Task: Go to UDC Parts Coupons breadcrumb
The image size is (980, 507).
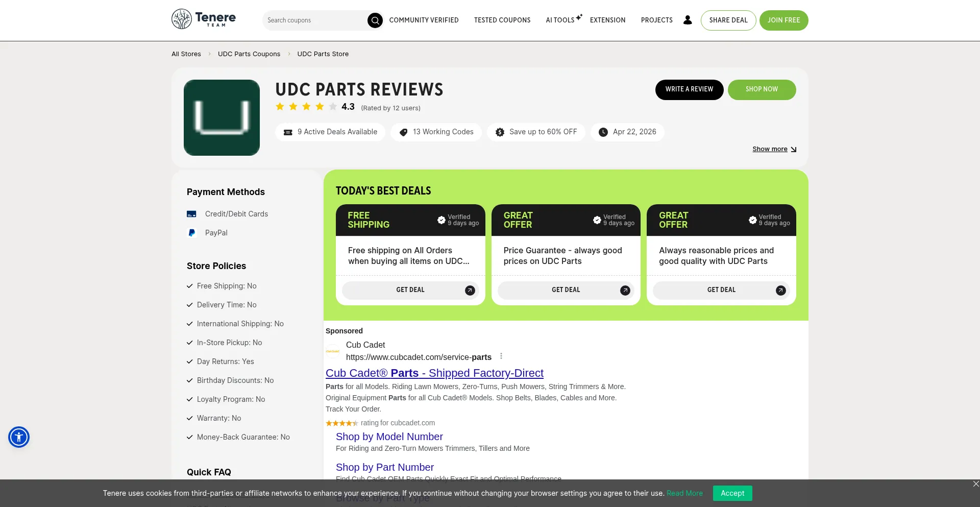Action: [249, 54]
